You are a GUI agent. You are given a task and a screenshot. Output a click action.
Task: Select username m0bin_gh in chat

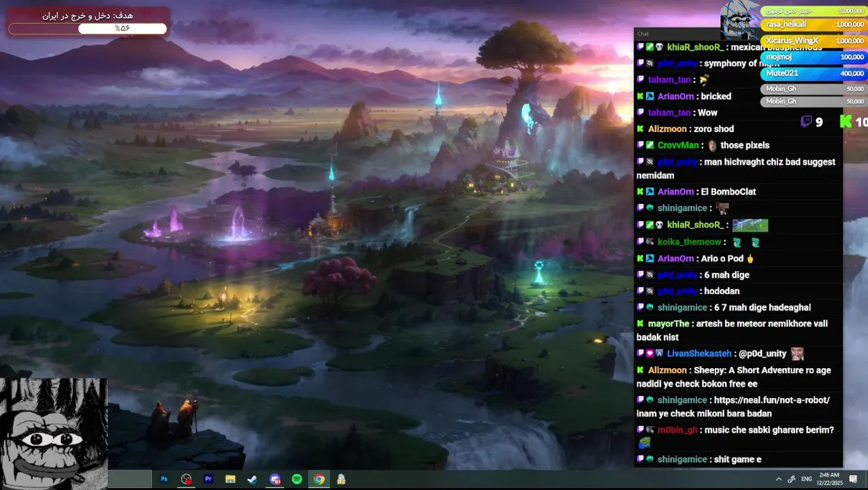[x=677, y=429]
